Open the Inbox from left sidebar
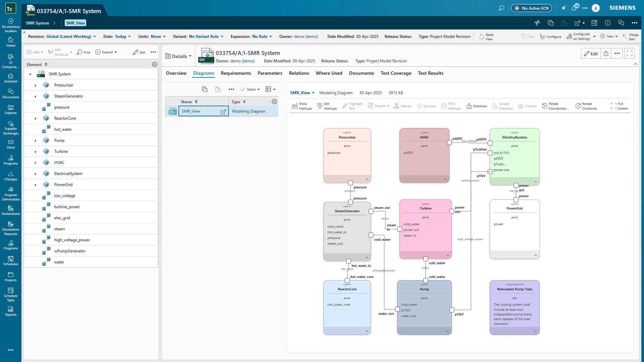 pos(11,144)
